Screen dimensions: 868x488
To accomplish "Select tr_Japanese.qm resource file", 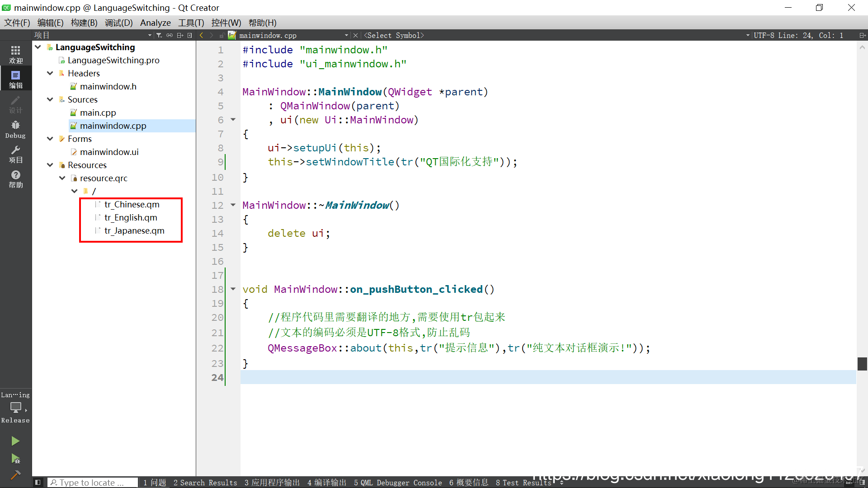I will pos(134,230).
